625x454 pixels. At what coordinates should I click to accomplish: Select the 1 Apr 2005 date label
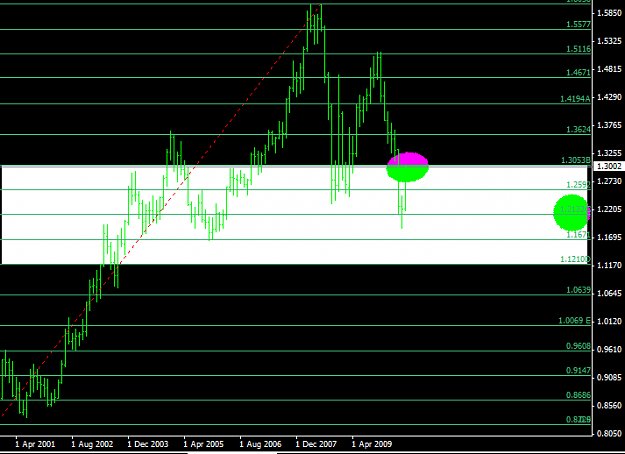pyautogui.click(x=204, y=444)
